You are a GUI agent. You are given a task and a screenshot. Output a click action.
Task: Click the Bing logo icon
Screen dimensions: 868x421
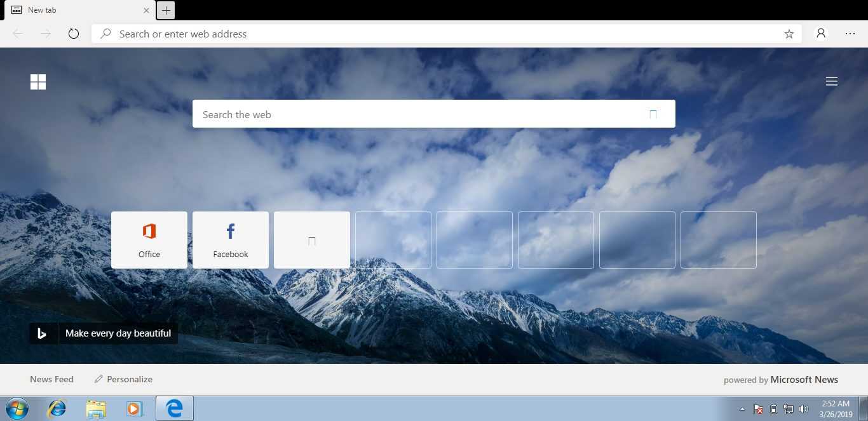(x=43, y=333)
